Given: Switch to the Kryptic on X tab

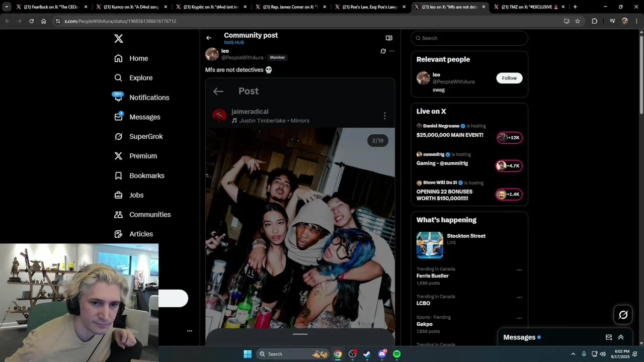Looking at the screenshot, I should pos(211,7).
